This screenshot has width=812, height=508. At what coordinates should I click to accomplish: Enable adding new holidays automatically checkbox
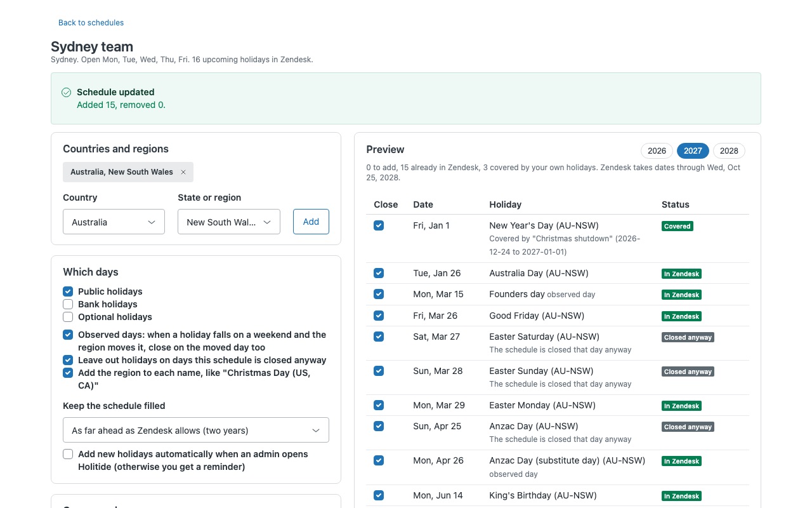[68, 454]
